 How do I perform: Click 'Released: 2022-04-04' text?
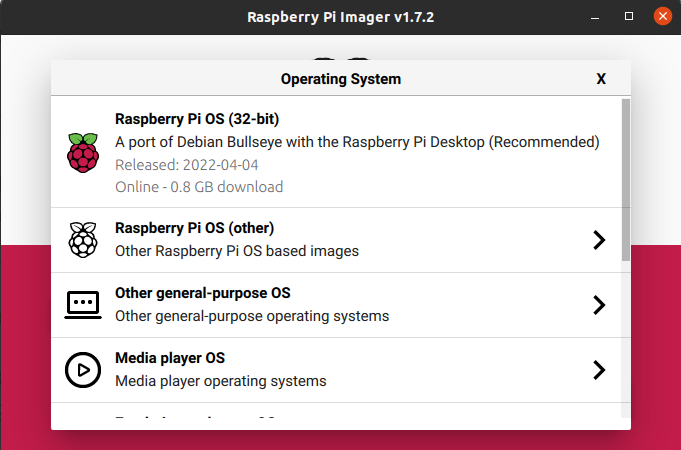pos(187,165)
